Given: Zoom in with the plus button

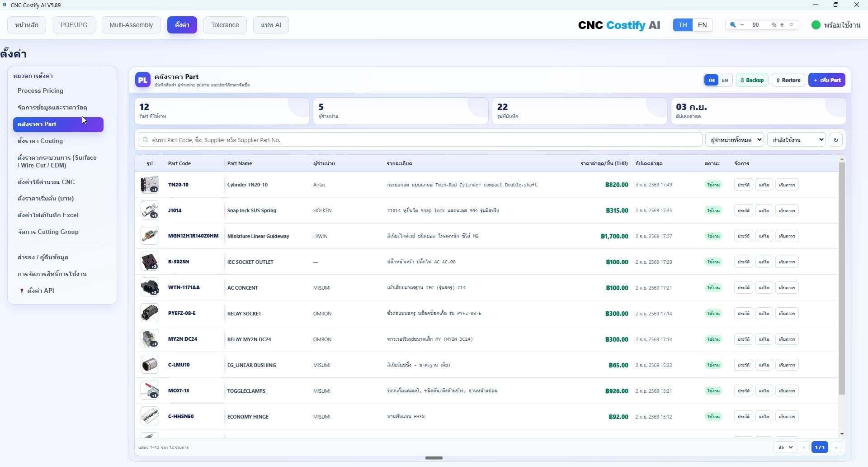Looking at the screenshot, I should (782, 25).
